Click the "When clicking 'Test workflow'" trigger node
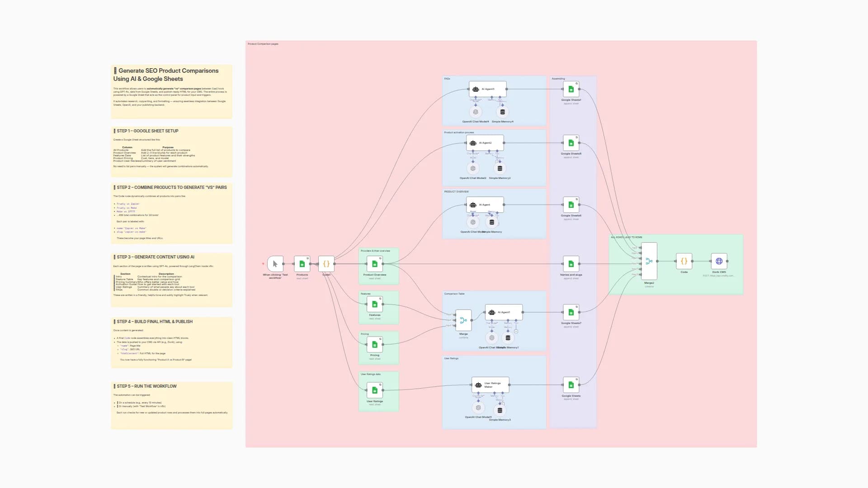Viewport: 868px width, 488px height. pyautogui.click(x=274, y=263)
